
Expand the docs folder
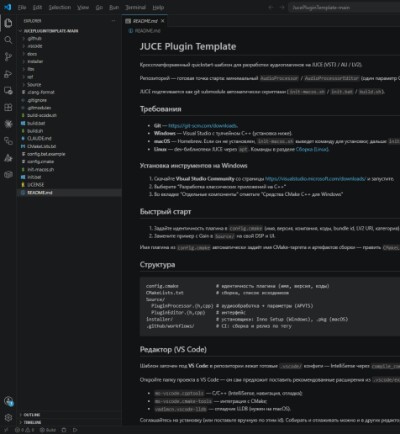tap(69, 54)
